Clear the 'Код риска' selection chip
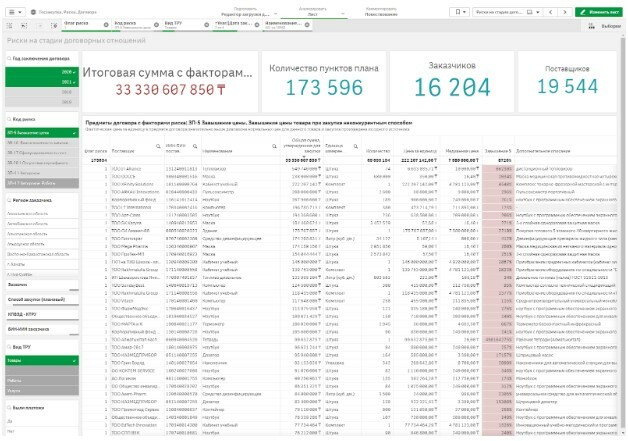628x441 pixels. pyautogui.click(x=156, y=25)
